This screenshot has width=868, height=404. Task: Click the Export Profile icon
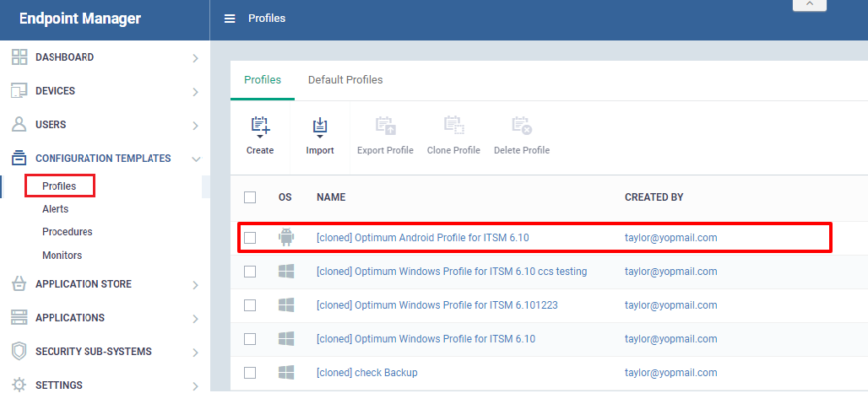[385, 126]
